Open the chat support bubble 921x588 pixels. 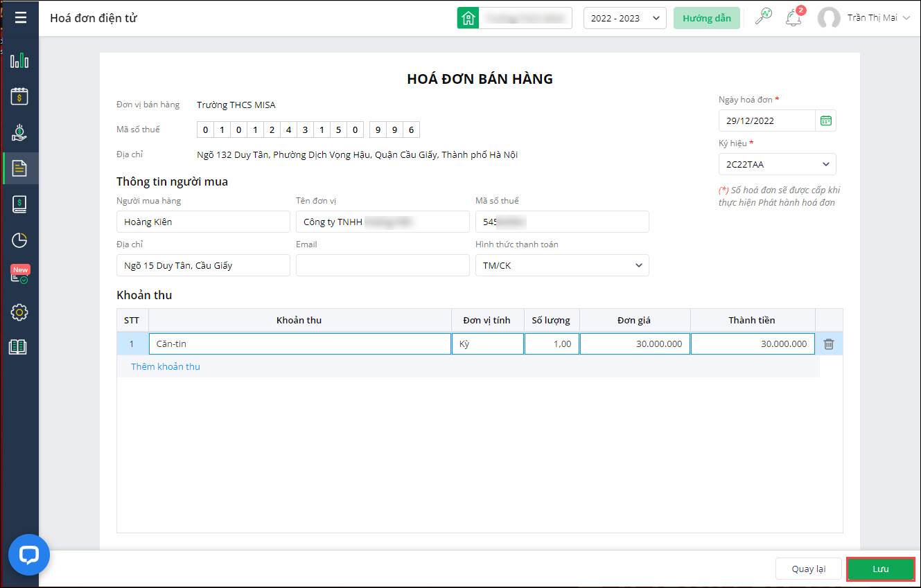[x=29, y=555]
